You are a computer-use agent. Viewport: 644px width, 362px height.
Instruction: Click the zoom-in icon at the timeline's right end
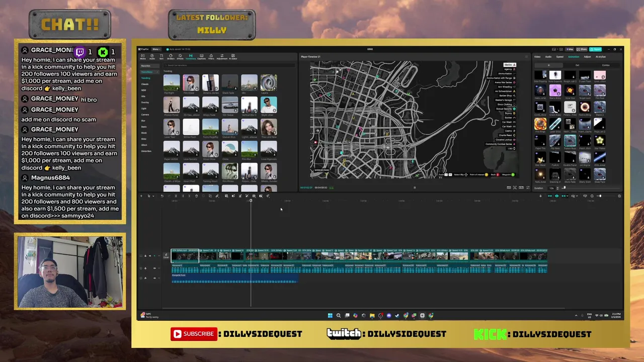[x=619, y=196]
